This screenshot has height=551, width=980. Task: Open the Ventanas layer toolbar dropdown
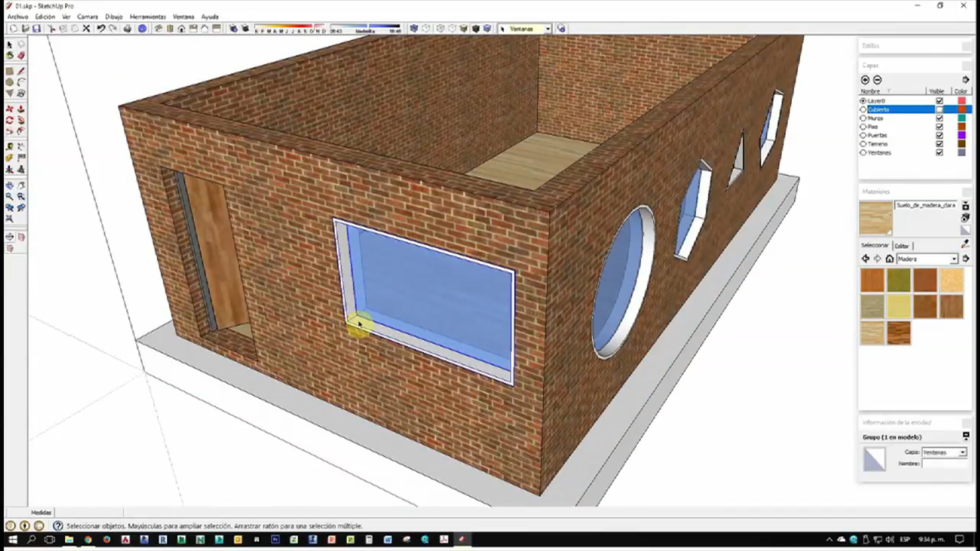click(548, 29)
